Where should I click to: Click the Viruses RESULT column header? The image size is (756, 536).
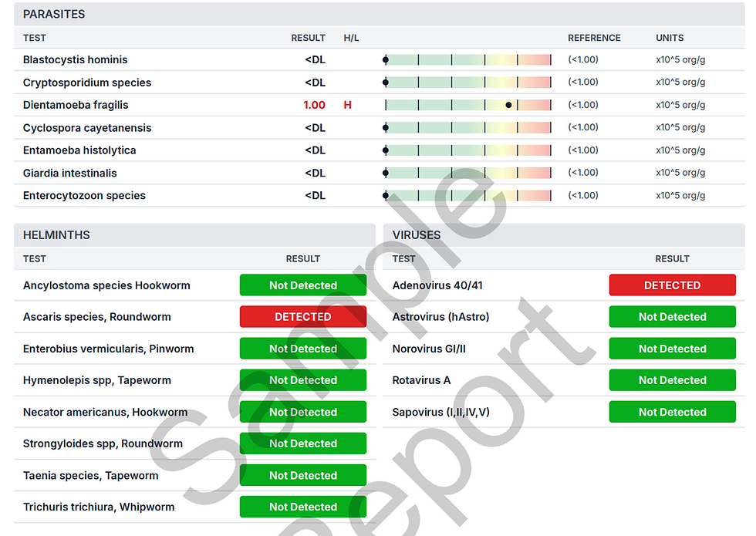(x=672, y=259)
